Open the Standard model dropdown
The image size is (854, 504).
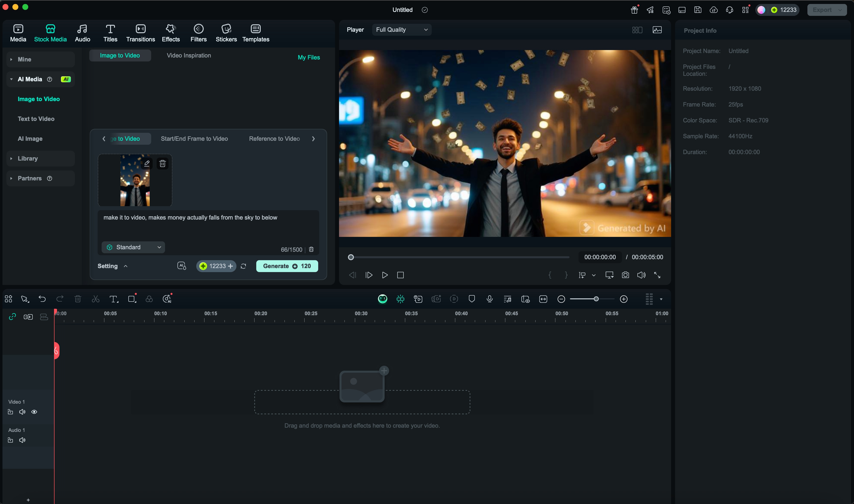tap(133, 247)
